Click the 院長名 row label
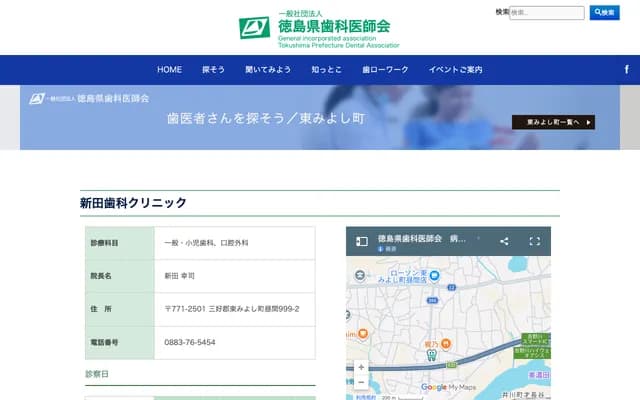This screenshot has height=400, width=640. [x=101, y=276]
